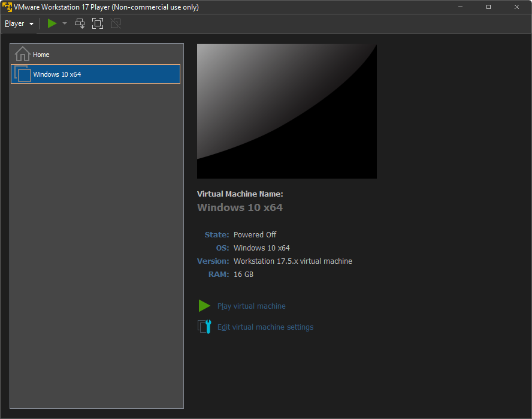Click the 16 GB RAM value
This screenshot has height=419, width=532.
pyautogui.click(x=243, y=275)
